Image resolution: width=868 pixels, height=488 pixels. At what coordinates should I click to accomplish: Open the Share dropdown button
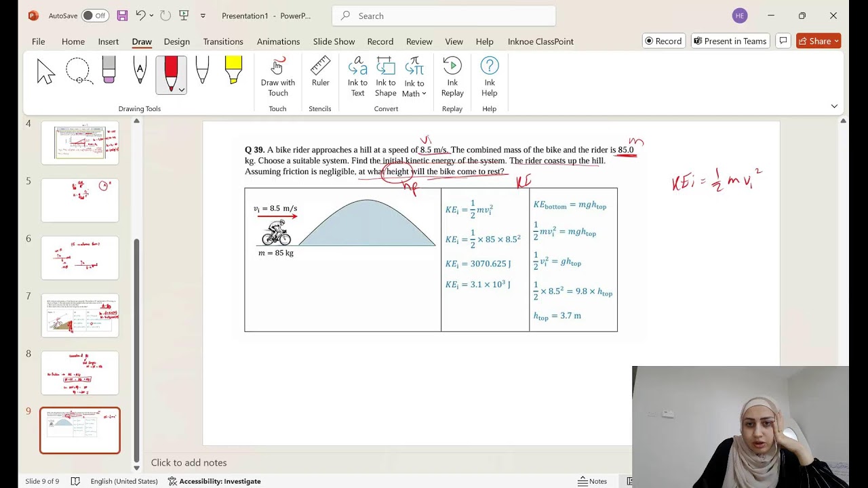[818, 41]
